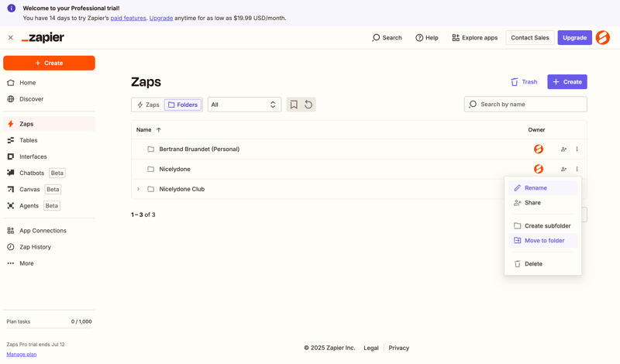Open Interfaces in the sidebar
Screen dimensions: 620x364
49,156
